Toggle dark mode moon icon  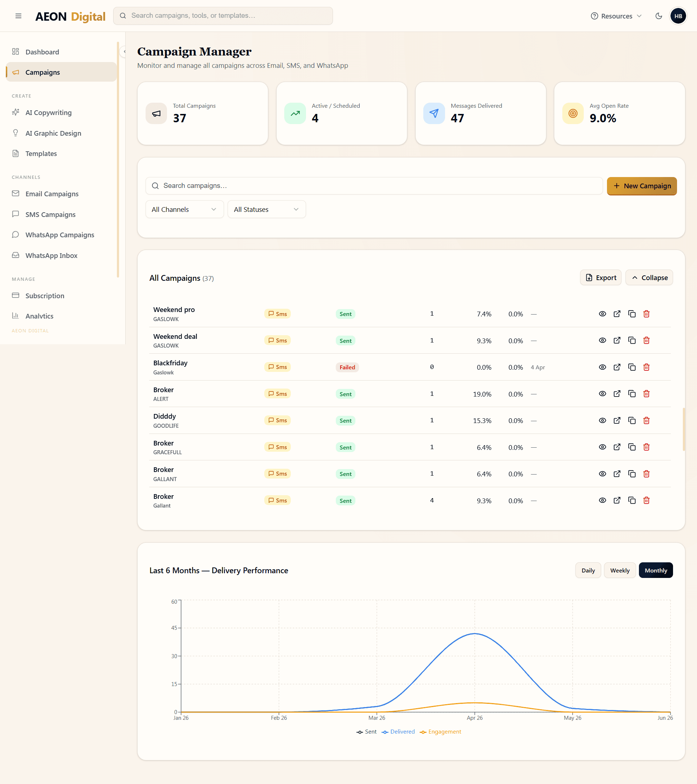click(659, 16)
